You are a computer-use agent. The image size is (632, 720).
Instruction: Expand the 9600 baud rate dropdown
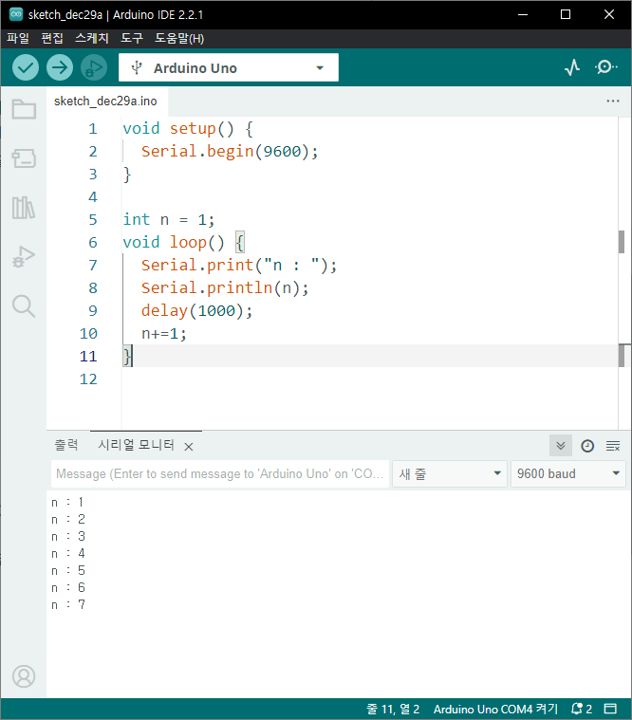pos(568,474)
